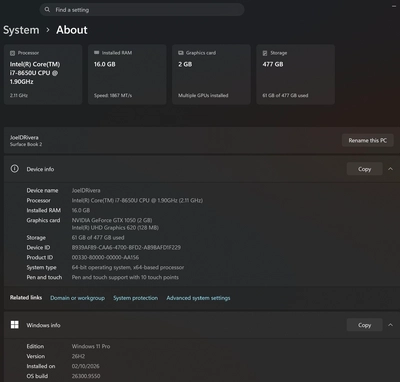Click the Processor chip icon
Image resolution: width=400 pixels, height=382 pixels.
click(x=12, y=53)
